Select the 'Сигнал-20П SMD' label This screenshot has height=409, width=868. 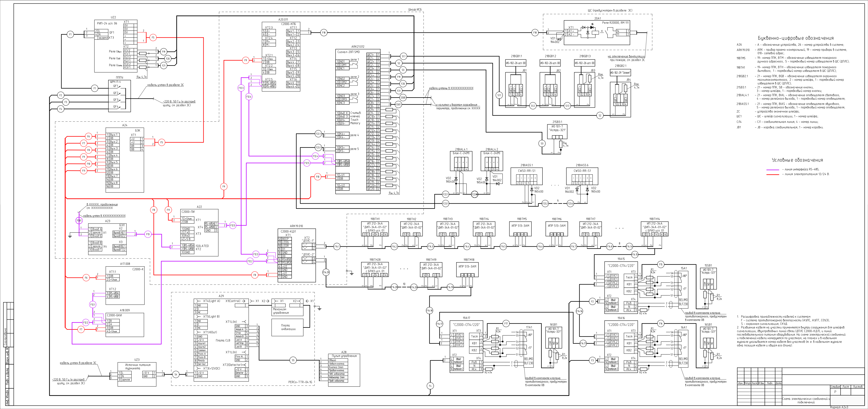click(x=348, y=52)
